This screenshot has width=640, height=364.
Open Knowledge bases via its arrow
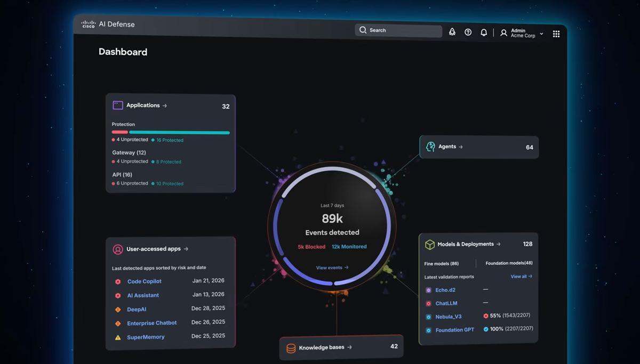350,347
